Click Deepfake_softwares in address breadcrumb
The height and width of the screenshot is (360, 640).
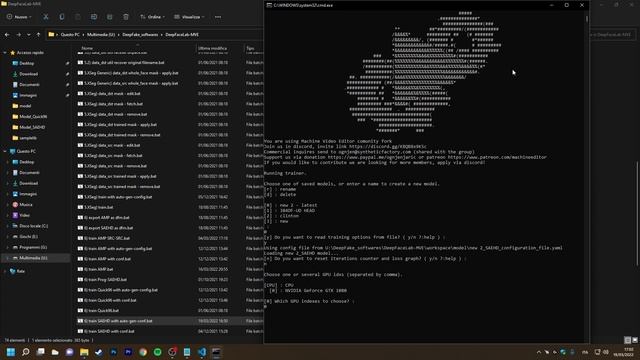click(140, 35)
